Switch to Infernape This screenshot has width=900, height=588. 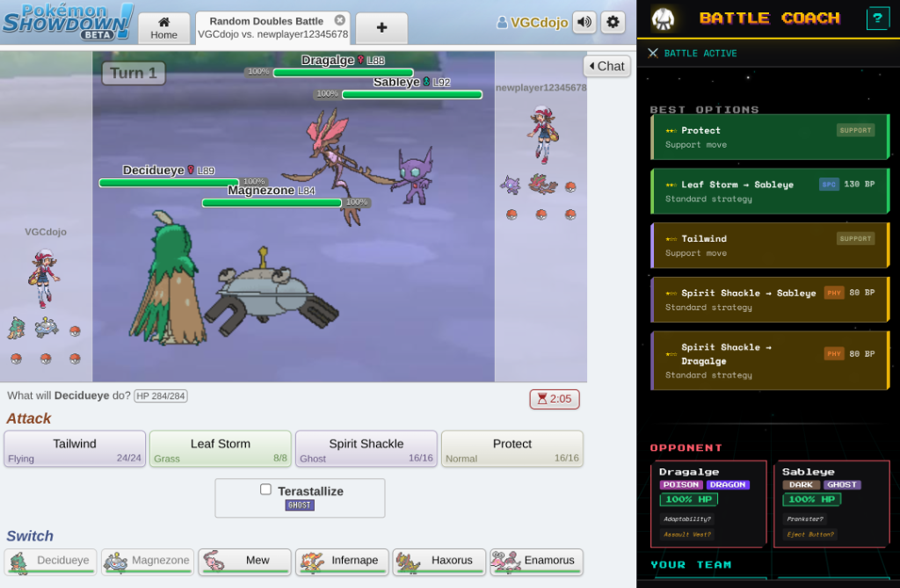click(341, 561)
